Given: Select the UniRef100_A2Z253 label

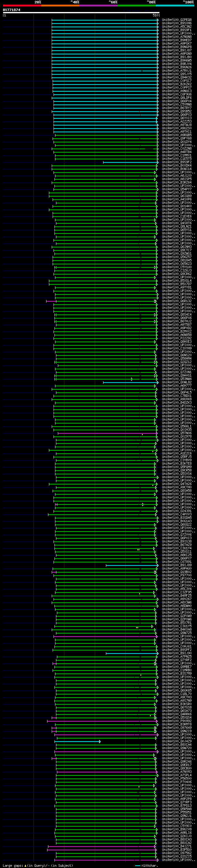Looking at the screenshot, I should (177, 121).
